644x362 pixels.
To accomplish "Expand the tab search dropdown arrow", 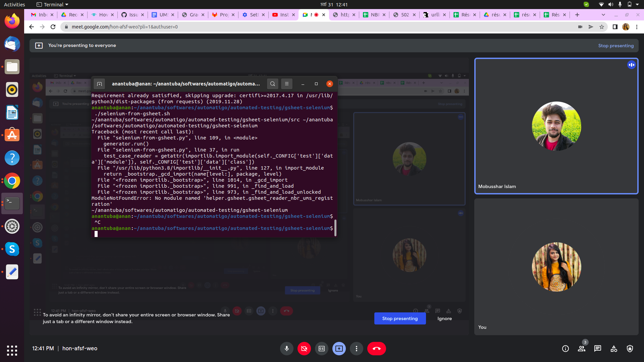I will coord(603,15).
